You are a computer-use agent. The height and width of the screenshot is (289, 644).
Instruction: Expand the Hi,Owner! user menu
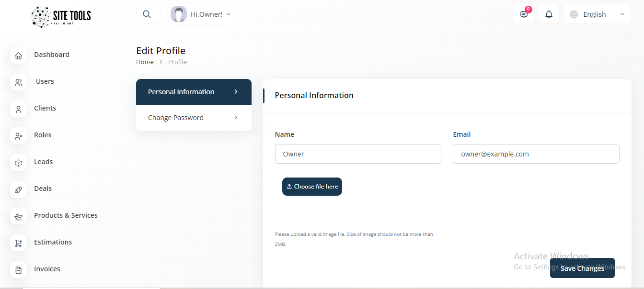tap(201, 14)
